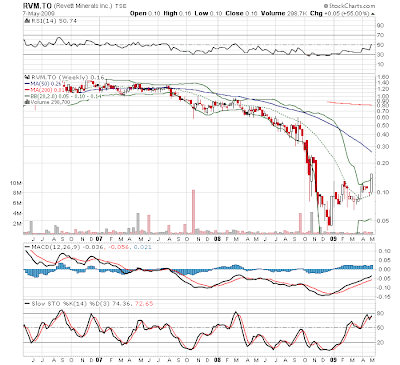Select the blue MA(50) legend entry
400x365 pixels.
coord(43,84)
